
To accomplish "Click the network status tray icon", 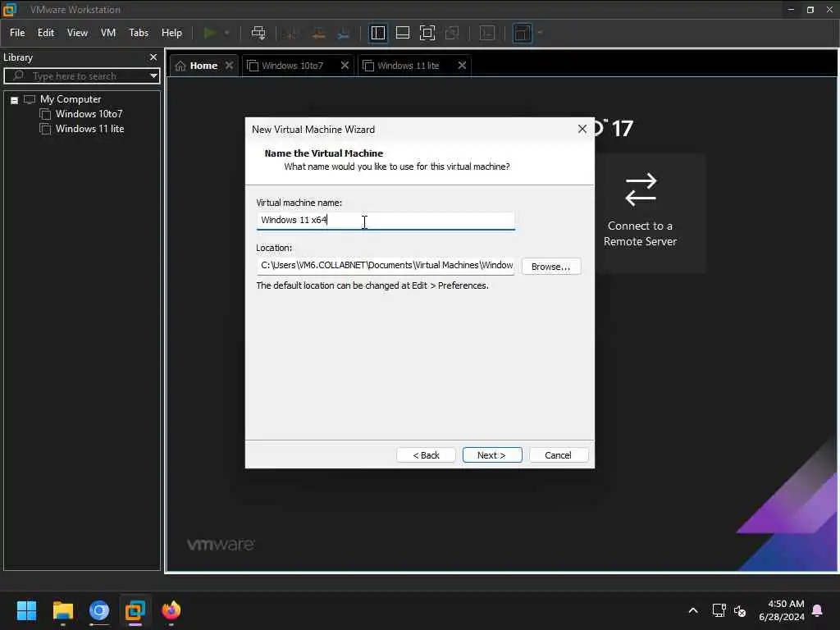I will pos(719,610).
